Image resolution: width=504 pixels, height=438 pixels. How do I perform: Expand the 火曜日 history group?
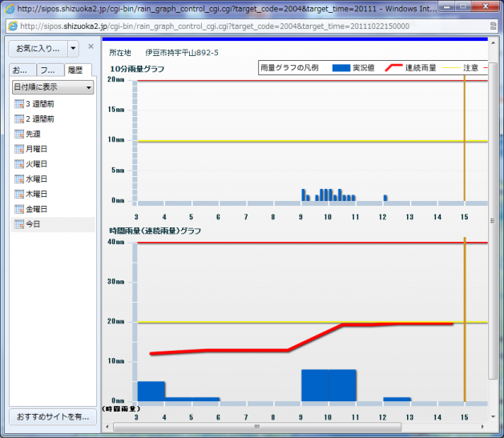53,164
